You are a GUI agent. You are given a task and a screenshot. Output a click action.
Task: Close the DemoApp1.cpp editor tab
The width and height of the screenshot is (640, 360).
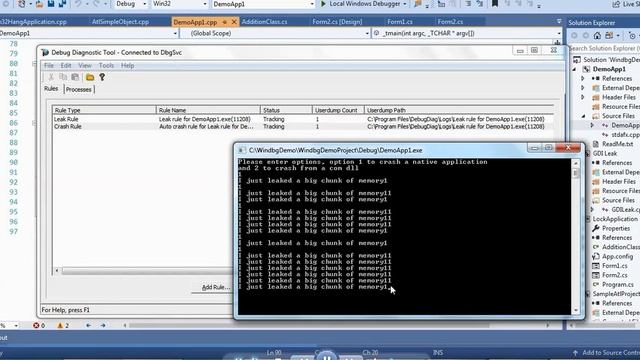pyautogui.click(x=234, y=22)
